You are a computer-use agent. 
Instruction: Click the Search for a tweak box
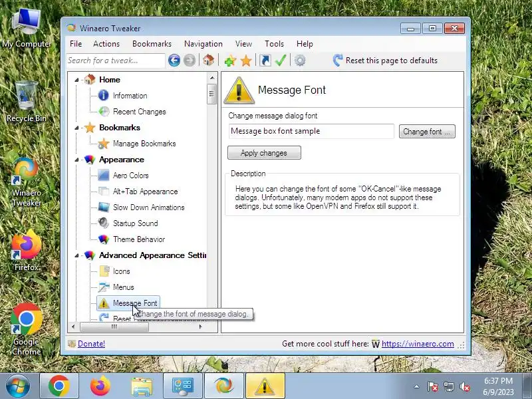[x=116, y=61]
